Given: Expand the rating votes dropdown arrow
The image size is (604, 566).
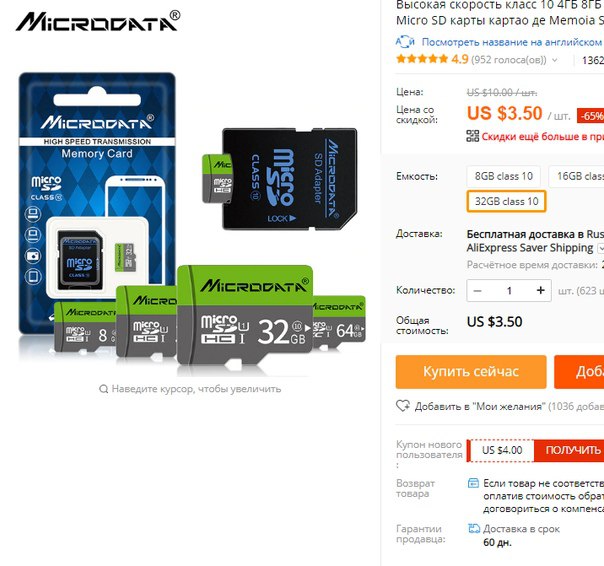Looking at the screenshot, I should click(554, 60).
